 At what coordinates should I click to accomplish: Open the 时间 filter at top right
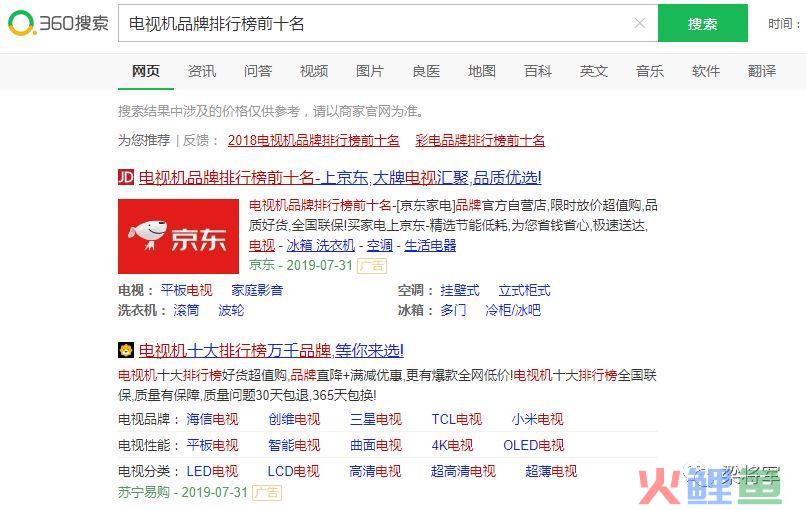coord(784,24)
